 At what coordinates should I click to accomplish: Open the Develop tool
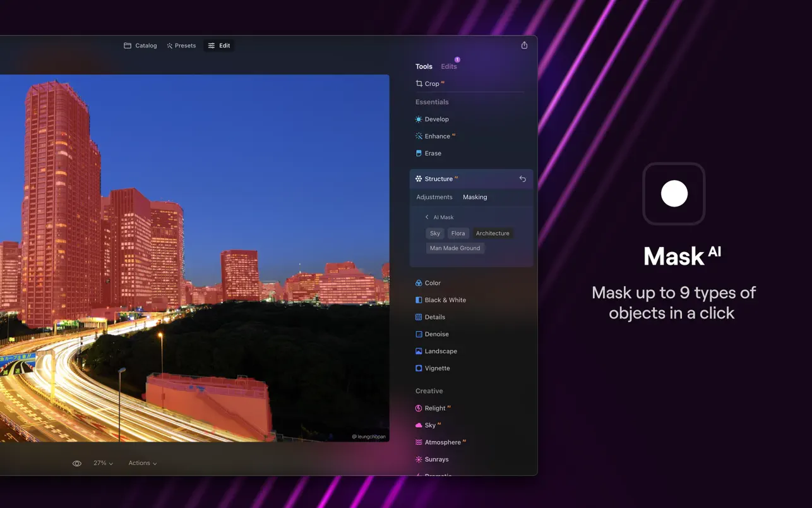[436, 119]
